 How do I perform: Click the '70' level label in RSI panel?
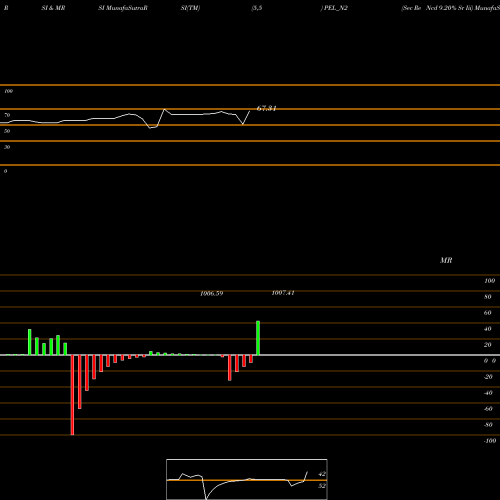pos(7,115)
